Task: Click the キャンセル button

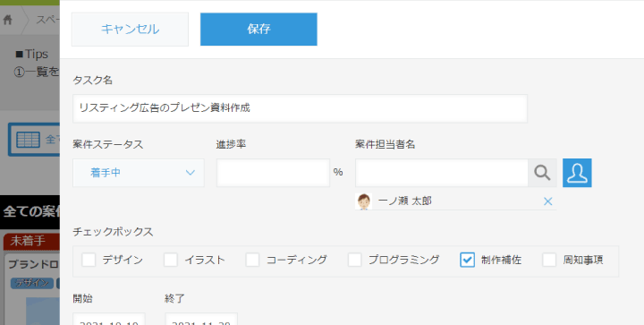Action: point(130,30)
